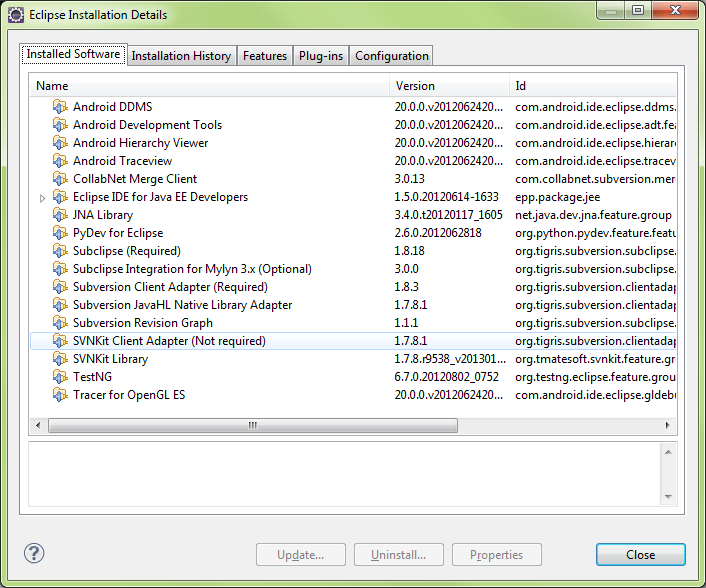Click the Eclipse logo in the title bar
Viewport: 706px width, 588px height.
[x=16, y=15]
